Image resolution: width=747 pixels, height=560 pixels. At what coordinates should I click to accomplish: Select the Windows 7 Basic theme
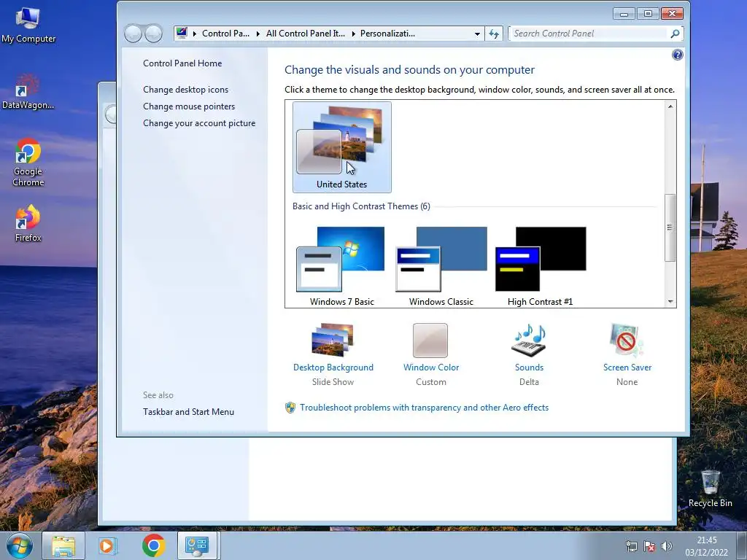tap(342, 266)
